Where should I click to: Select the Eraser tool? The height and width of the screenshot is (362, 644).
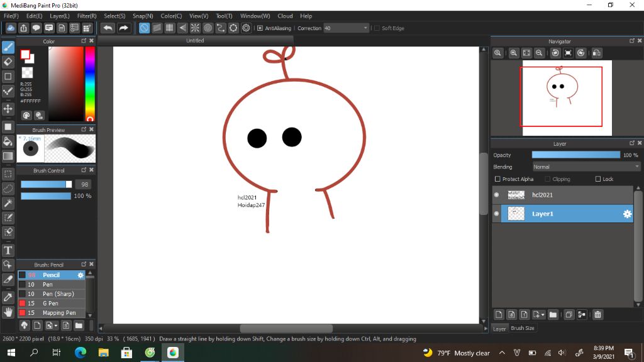8,62
